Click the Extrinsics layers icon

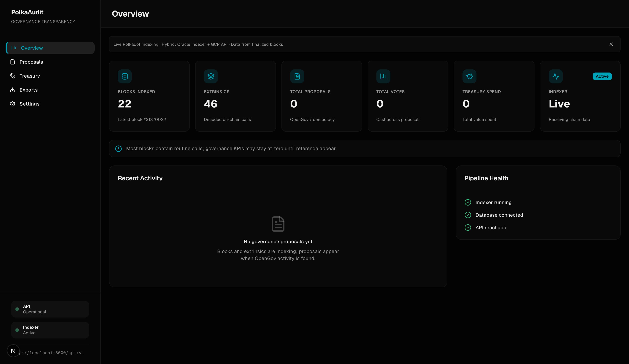click(211, 76)
